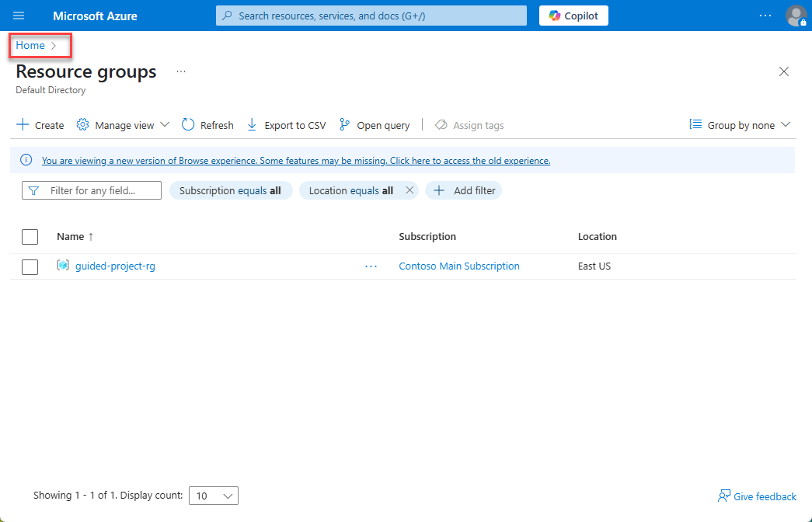Check the select-all checkbox in header

30,237
